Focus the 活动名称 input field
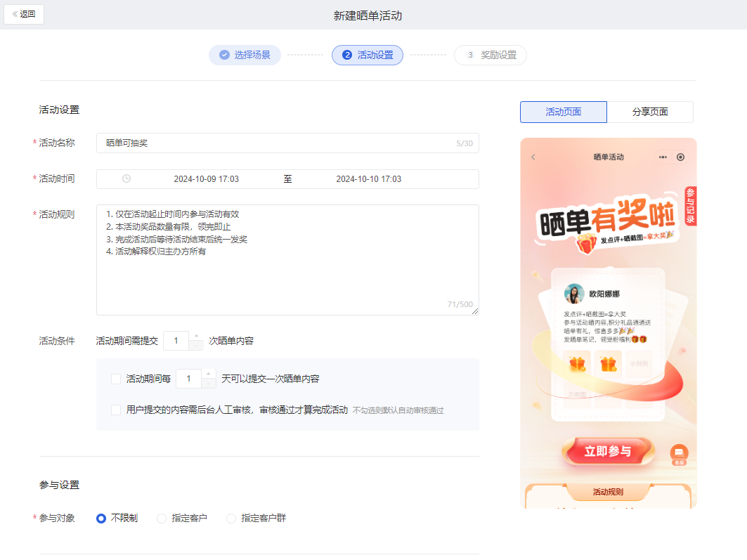Image resolution: width=747 pixels, height=560 pixels. pyautogui.click(x=287, y=143)
